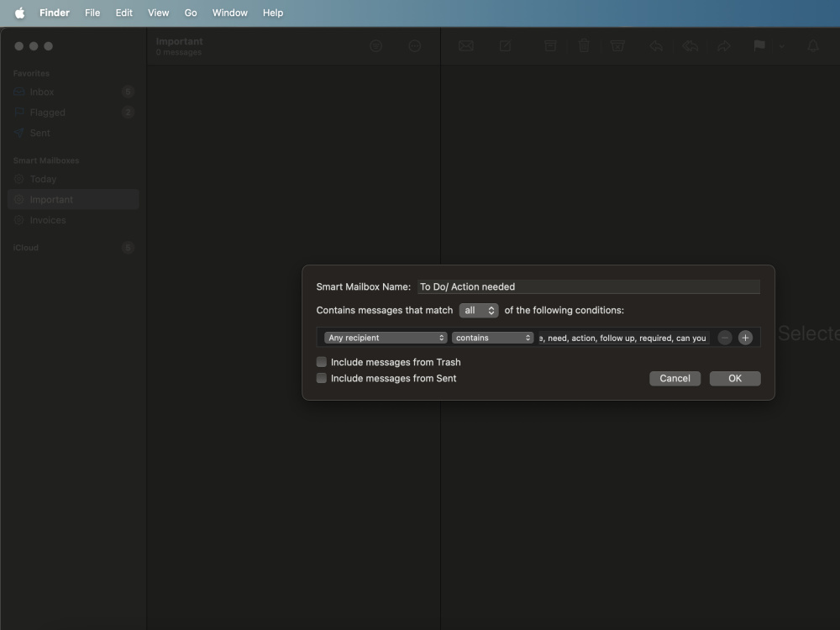
Task: Click the Archive toolbar icon
Action: (x=550, y=46)
